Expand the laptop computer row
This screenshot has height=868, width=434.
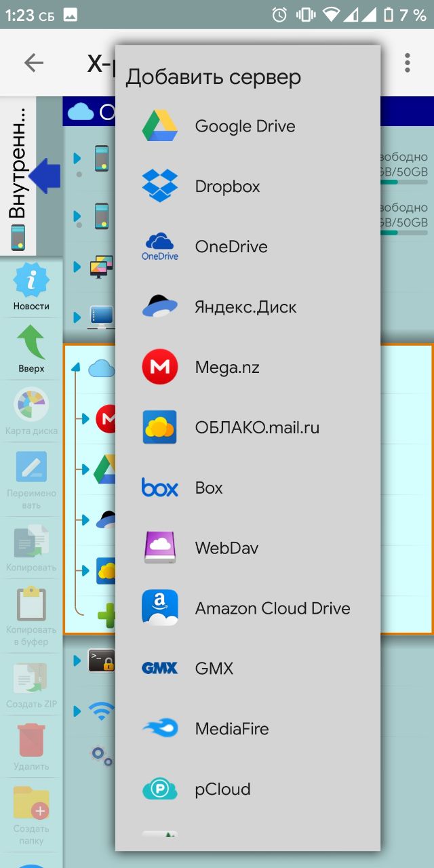(x=77, y=316)
